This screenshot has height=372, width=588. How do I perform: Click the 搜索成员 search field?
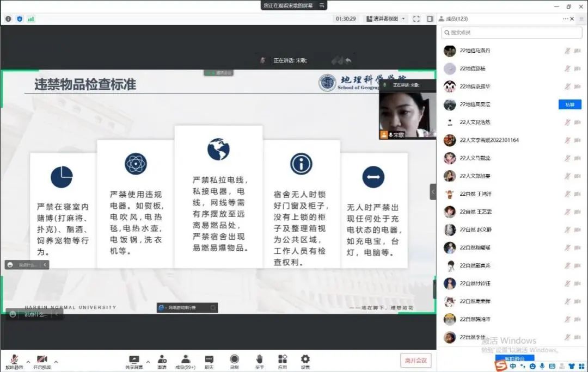(x=512, y=33)
